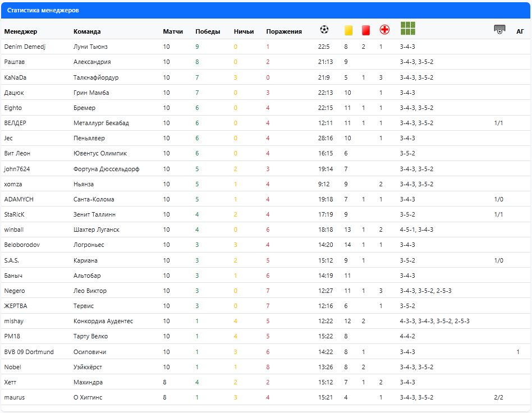Select manager Nobel

[12, 367]
